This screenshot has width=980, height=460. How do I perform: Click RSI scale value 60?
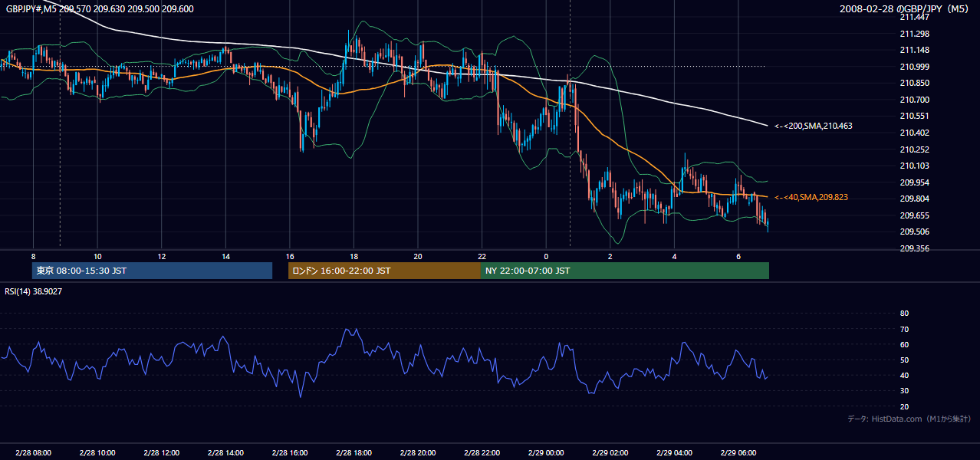point(904,344)
